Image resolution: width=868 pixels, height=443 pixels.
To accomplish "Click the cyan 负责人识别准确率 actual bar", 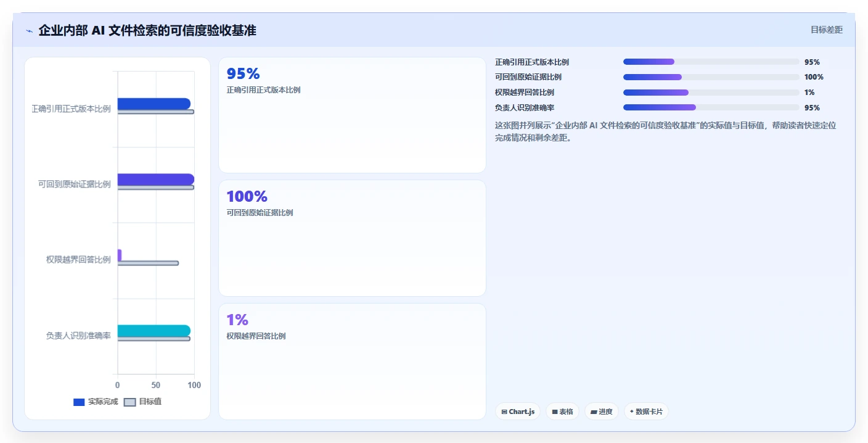I will (154, 330).
